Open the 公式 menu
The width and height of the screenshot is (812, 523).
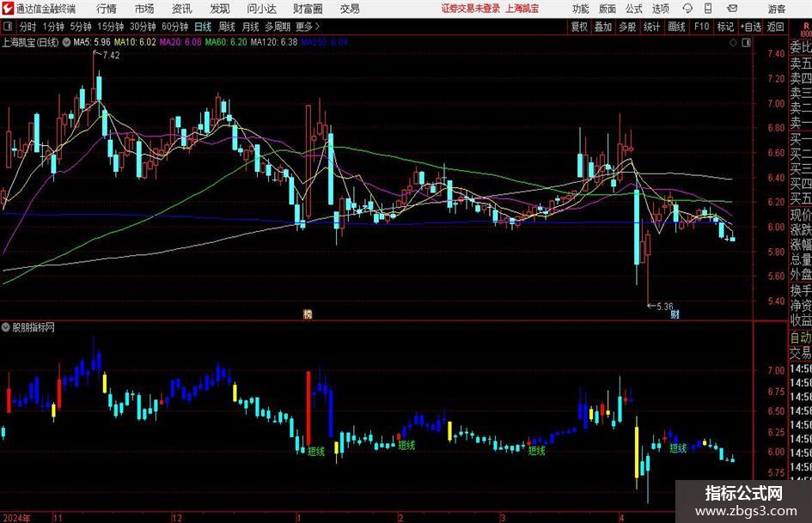[x=634, y=9]
